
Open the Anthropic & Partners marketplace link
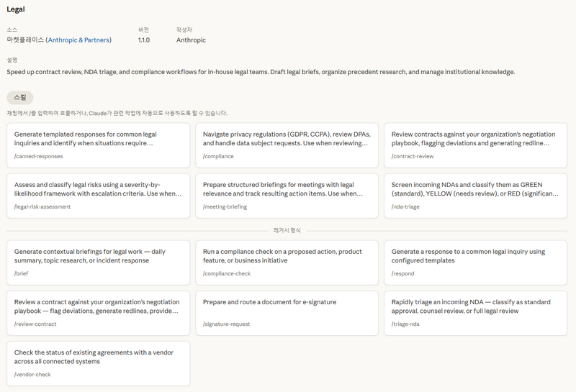(79, 40)
